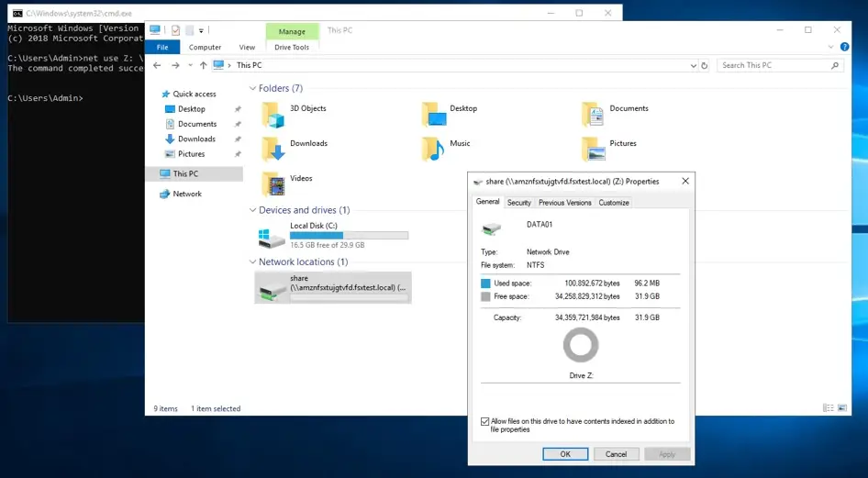Click the search magnifier icon
The width and height of the screenshot is (868, 478).
(x=835, y=65)
